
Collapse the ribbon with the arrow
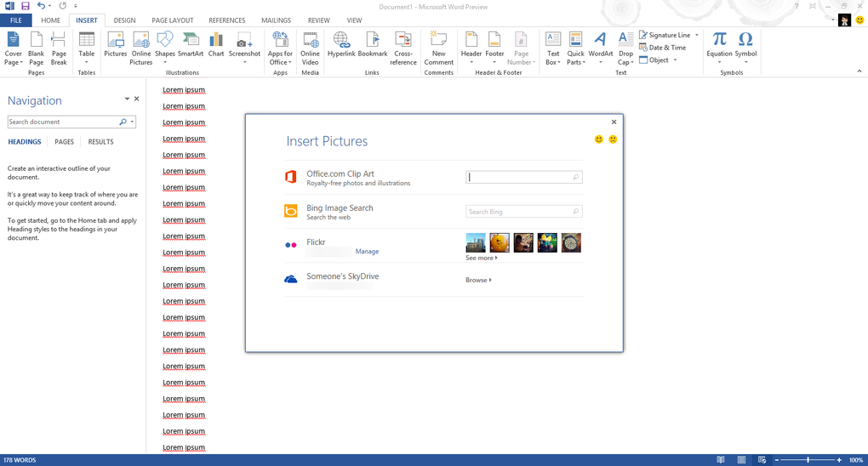tap(859, 71)
